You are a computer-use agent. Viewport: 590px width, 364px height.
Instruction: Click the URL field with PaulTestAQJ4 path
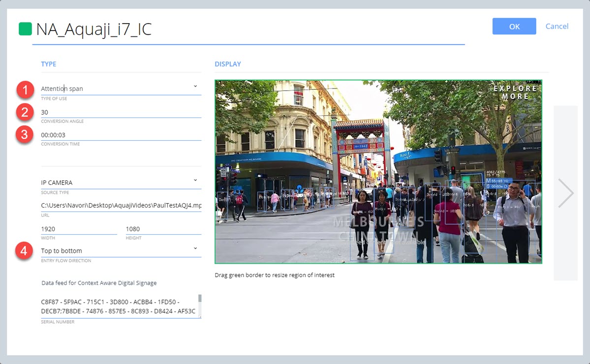[121, 205]
